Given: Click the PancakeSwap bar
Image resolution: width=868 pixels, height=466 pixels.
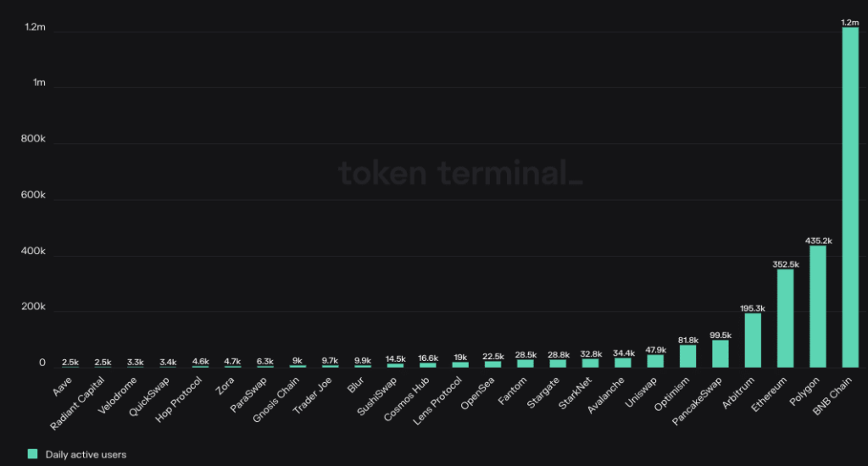Looking at the screenshot, I should (x=721, y=353).
